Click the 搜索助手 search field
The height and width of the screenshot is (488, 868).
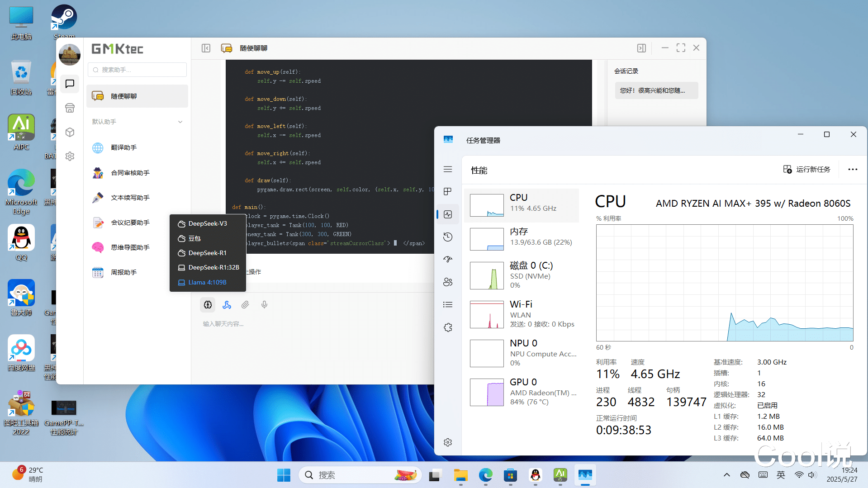(x=138, y=70)
